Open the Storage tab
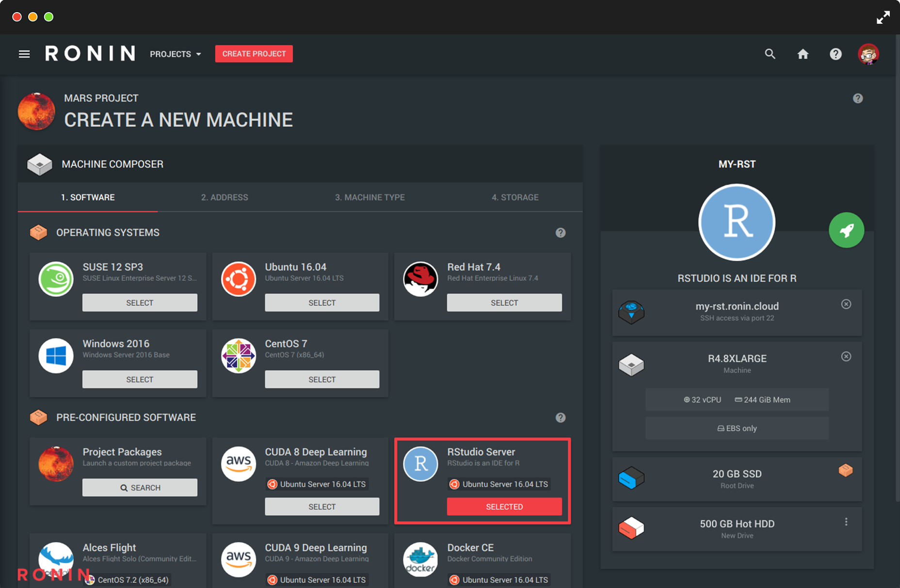 point(515,197)
